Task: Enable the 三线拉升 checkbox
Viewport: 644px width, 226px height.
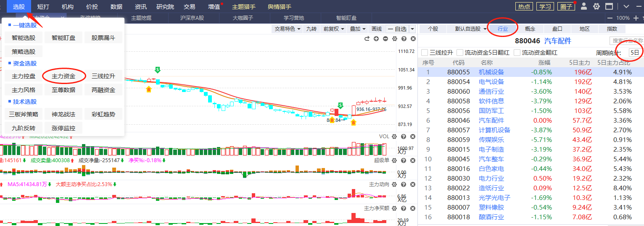Action: click(425, 53)
